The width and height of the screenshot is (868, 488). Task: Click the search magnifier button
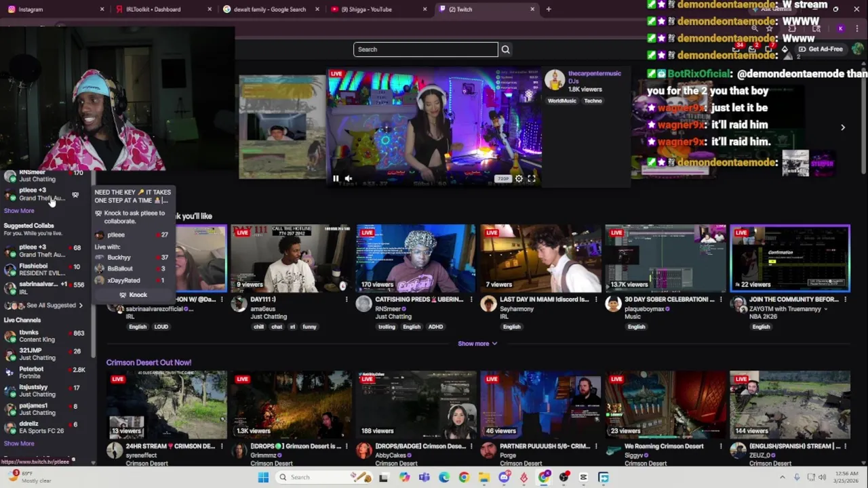coord(505,49)
